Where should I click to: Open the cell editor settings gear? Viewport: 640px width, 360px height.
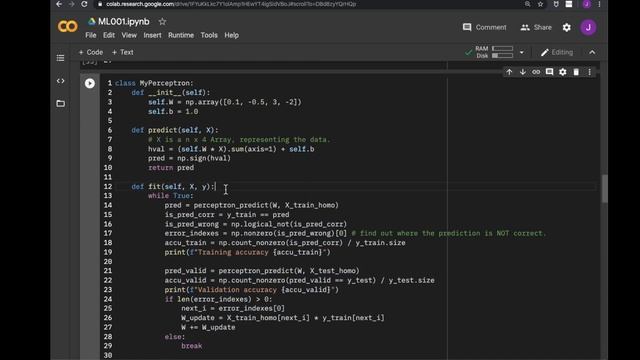563,72
